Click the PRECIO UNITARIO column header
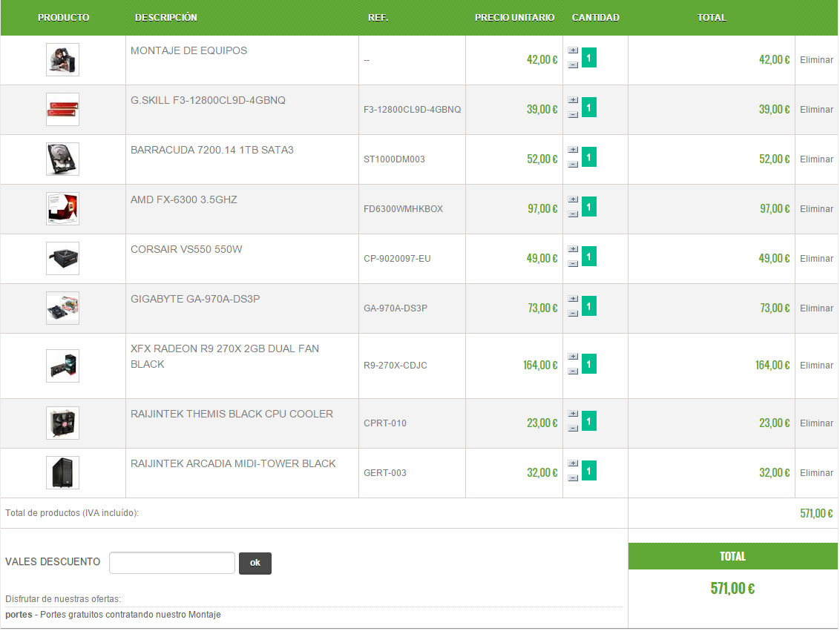Screen dimensions: 840x631 point(514,18)
